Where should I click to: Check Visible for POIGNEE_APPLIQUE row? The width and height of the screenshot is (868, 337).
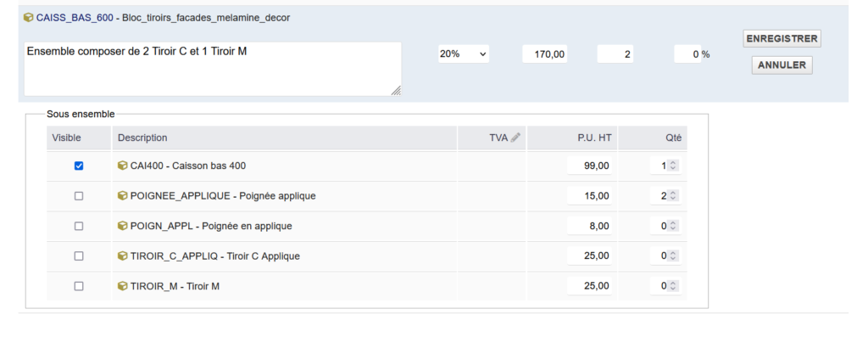click(x=79, y=195)
